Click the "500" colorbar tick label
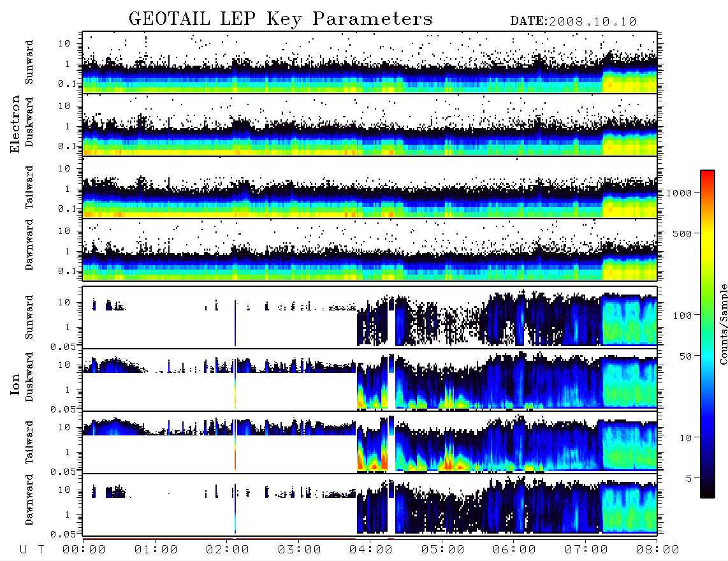The height and width of the screenshot is (561, 728). pos(682,234)
